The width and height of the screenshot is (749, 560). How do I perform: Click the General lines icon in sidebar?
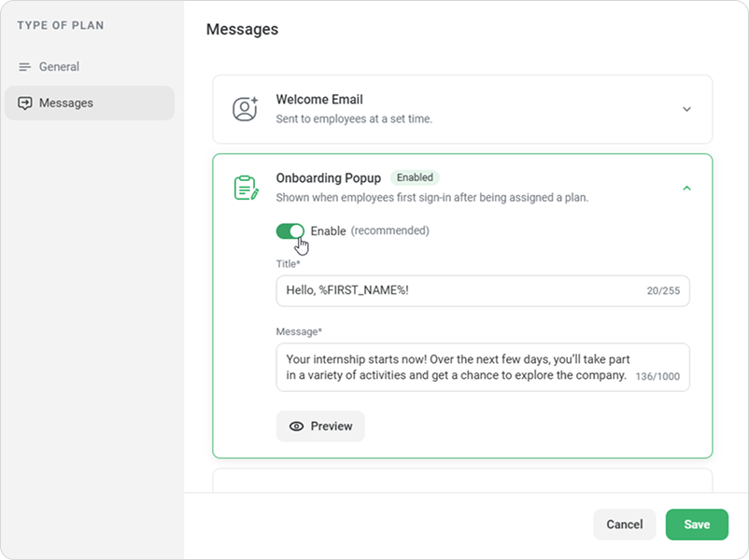[24, 67]
